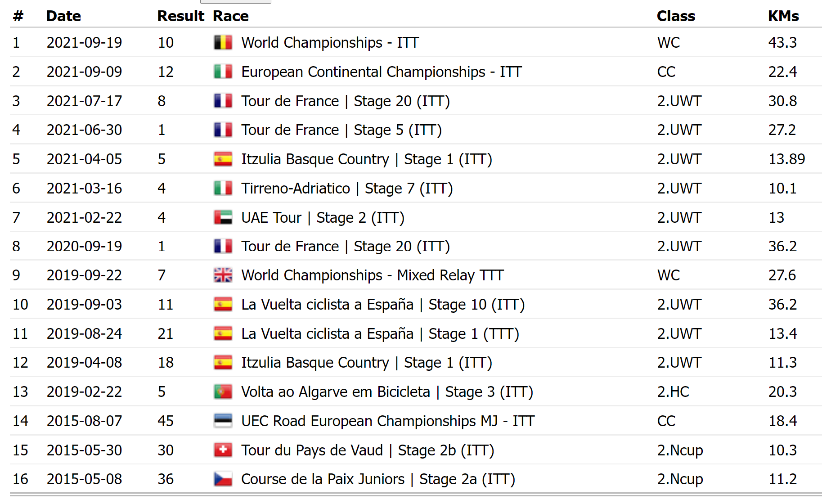This screenshot has width=822, height=504.
Task: Click the UAE flag beside UAE Tour
Action: [223, 218]
